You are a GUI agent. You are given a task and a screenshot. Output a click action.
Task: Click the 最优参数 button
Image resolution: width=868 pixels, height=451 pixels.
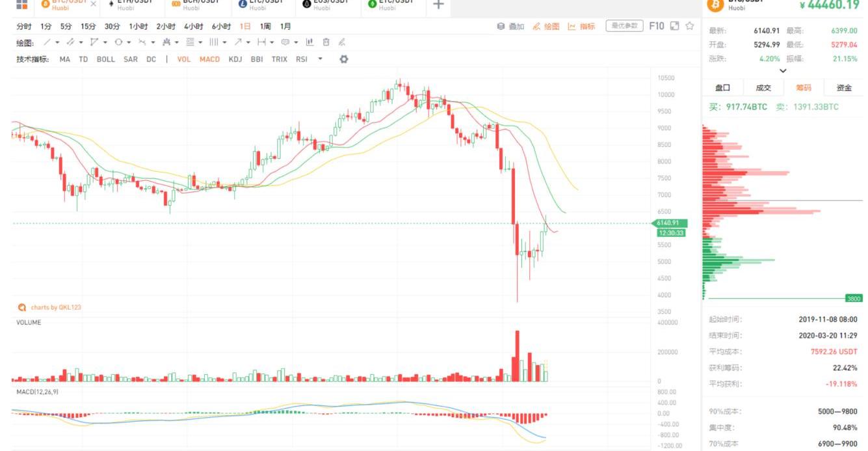(624, 26)
